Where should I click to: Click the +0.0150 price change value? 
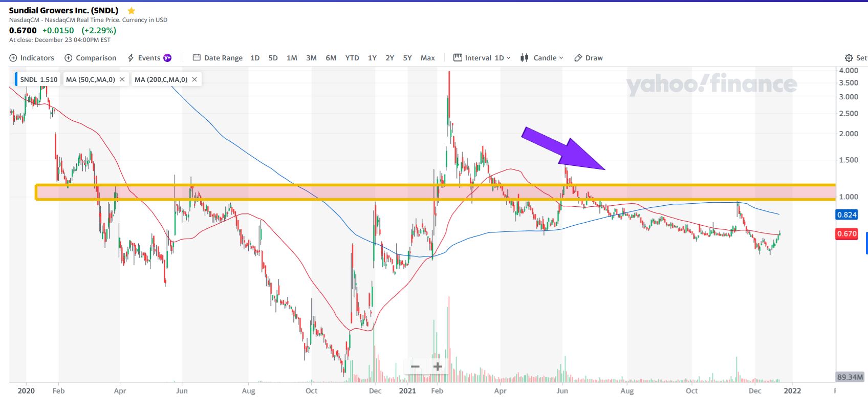58,31
